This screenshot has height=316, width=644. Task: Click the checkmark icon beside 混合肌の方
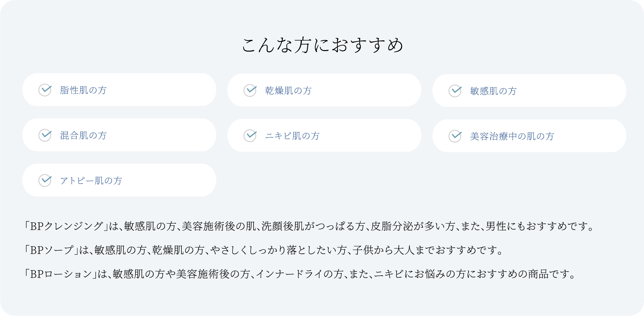click(x=45, y=135)
